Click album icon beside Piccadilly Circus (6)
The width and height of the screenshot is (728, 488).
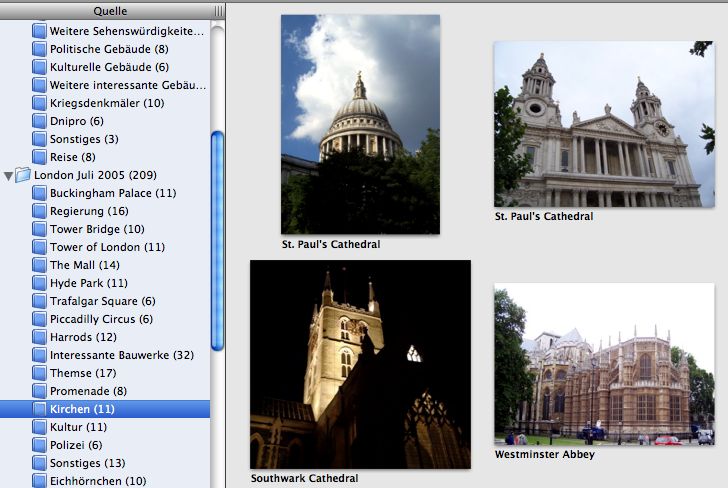[39, 319]
